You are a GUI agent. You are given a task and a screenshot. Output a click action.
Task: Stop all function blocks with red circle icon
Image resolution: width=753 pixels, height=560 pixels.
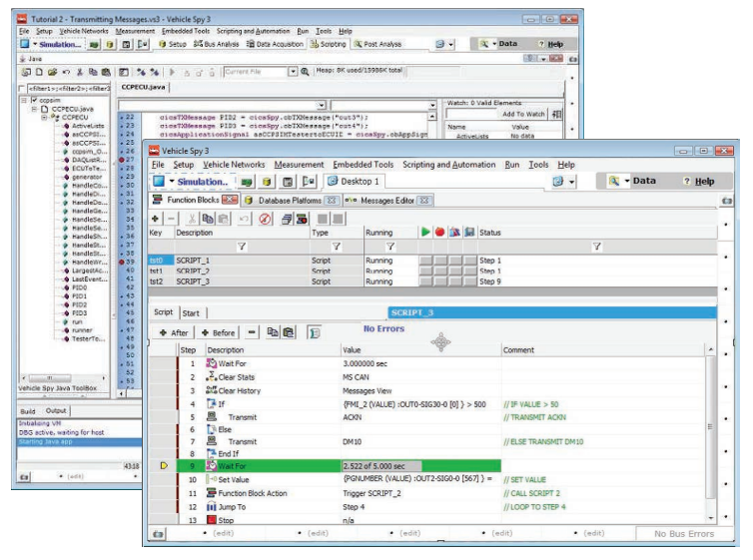[x=439, y=233]
